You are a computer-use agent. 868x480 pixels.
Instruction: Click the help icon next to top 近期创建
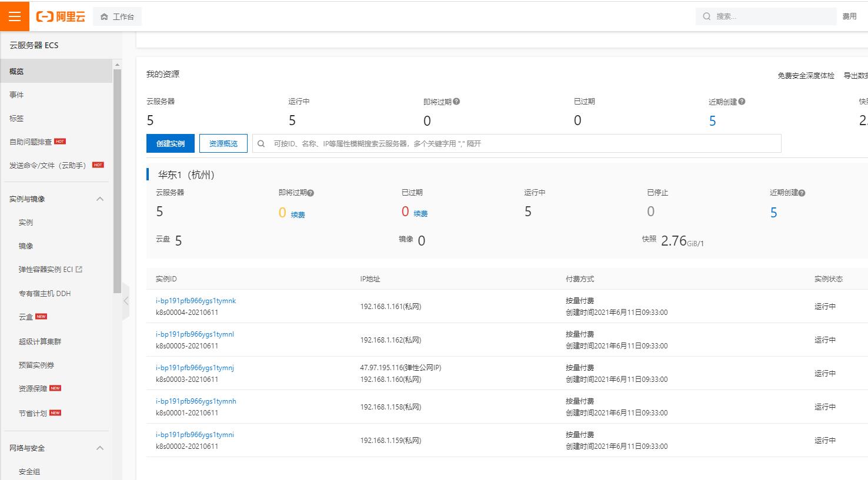click(x=742, y=101)
